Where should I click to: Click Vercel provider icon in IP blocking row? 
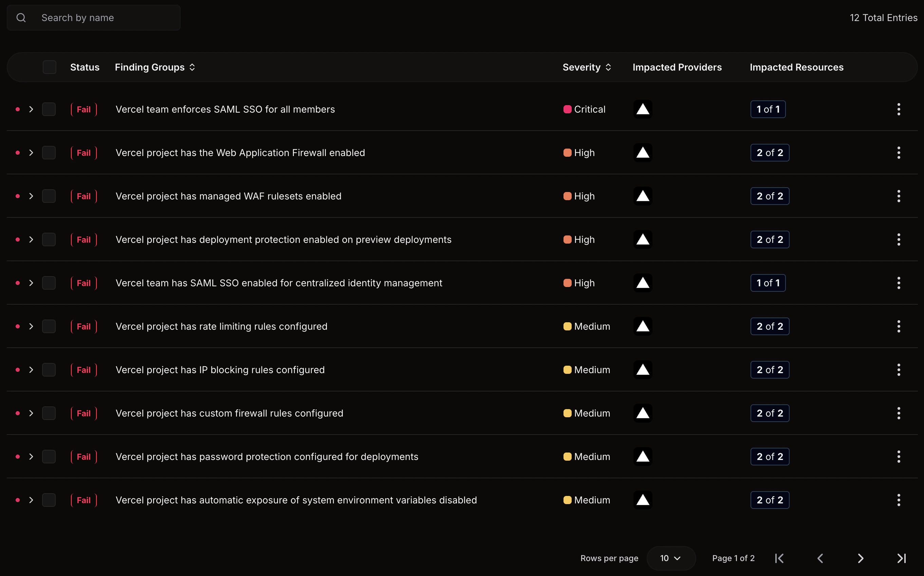click(643, 370)
